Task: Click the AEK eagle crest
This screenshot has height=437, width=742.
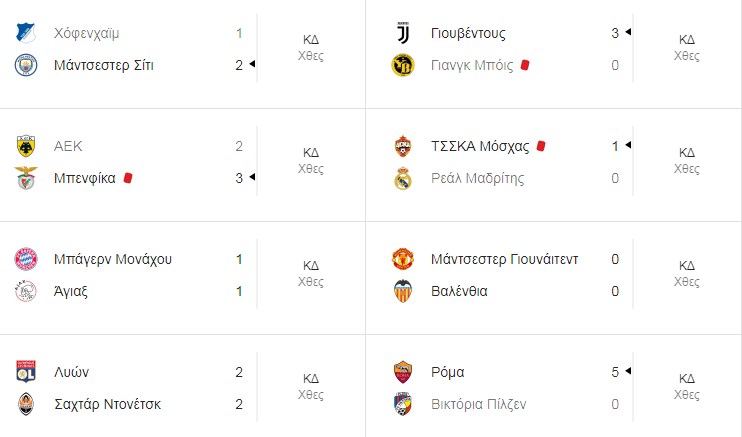Action: [x=26, y=146]
